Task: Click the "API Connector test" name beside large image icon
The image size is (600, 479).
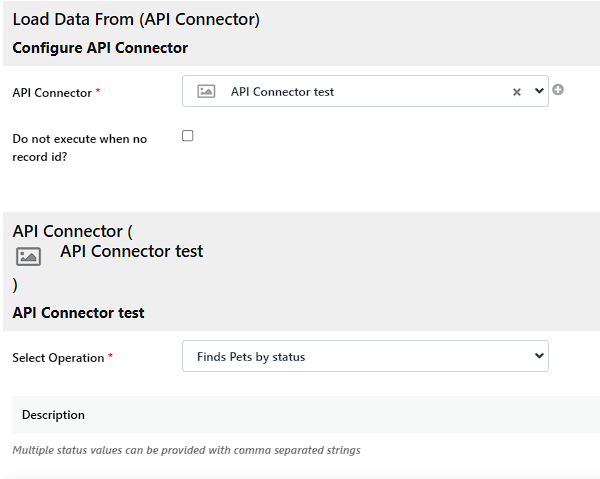Action: coord(131,252)
